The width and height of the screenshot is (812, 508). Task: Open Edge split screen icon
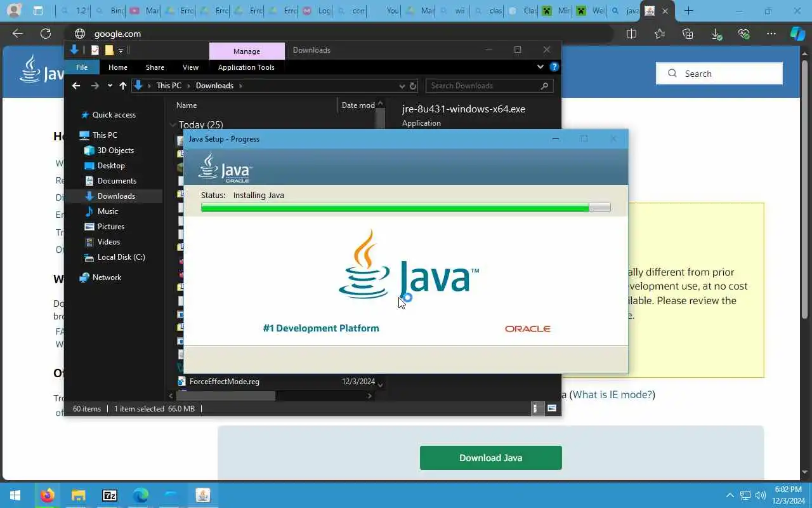(631, 34)
